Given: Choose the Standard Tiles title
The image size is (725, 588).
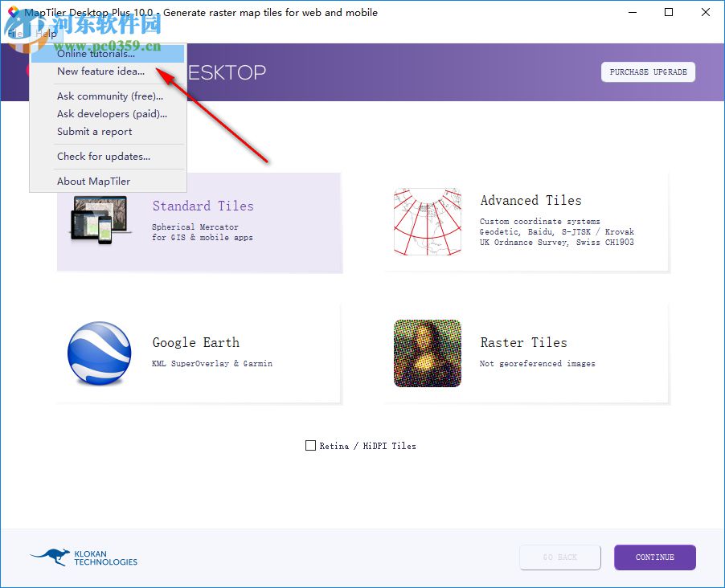Looking at the screenshot, I should click(203, 206).
